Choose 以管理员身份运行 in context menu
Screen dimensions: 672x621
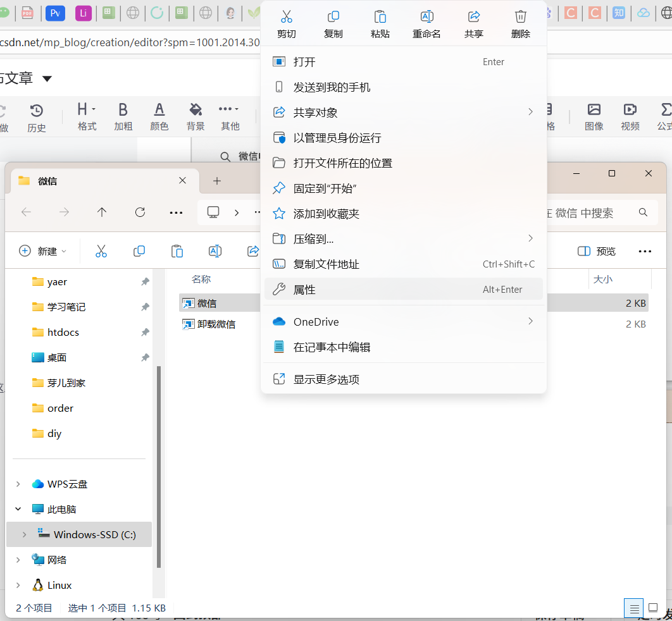click(x=403, y=138)
